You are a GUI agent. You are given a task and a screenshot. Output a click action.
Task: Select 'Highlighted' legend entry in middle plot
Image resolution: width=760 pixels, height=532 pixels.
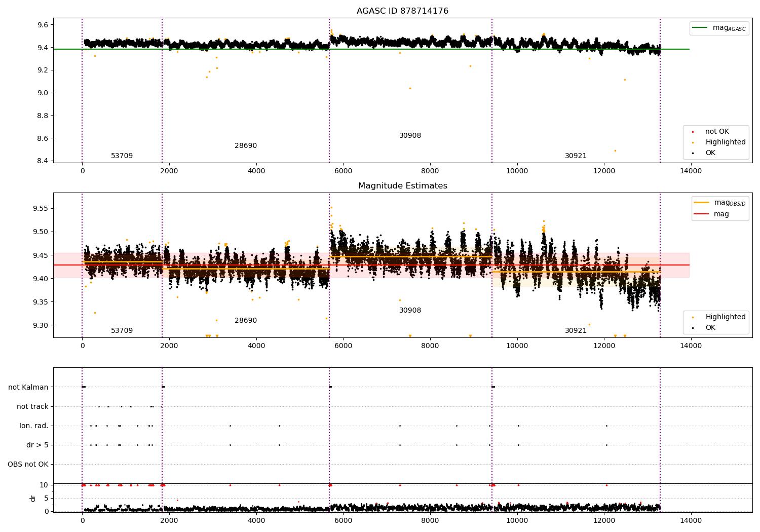click(x=725, y=317)
